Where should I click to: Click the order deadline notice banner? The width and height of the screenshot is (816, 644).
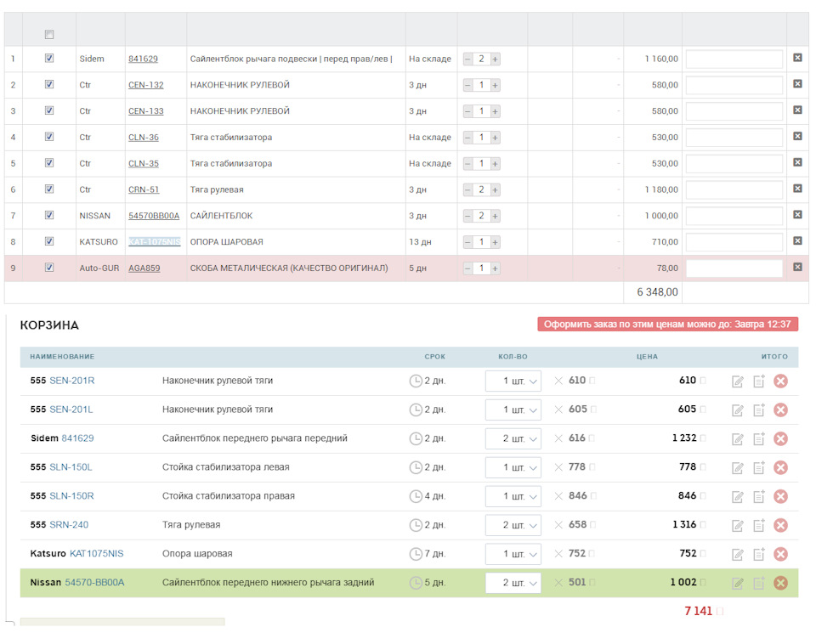[668, 324]
